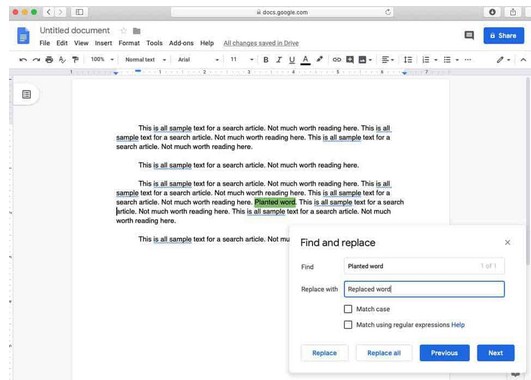Open the File menu

click(45, 43)
